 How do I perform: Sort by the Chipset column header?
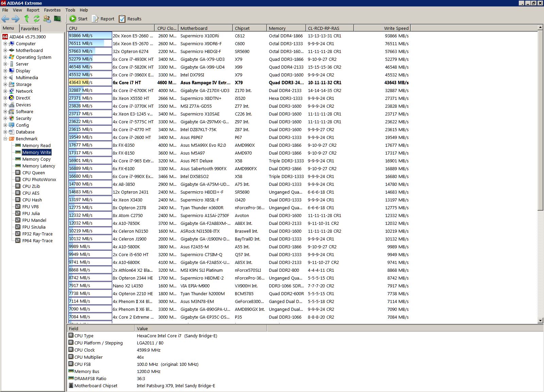[x=250, y=28]
